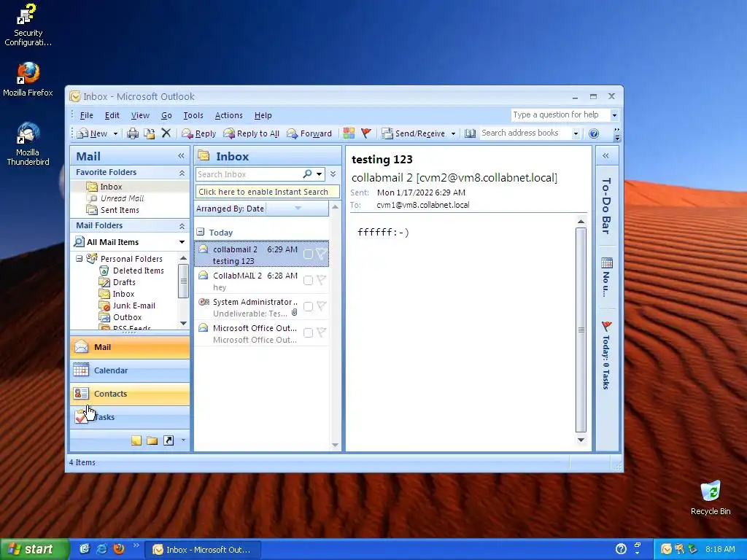Toggle category box for Microsoft Office Outlook message
Screen dimensions: 747x560
(x=309, y=332)
